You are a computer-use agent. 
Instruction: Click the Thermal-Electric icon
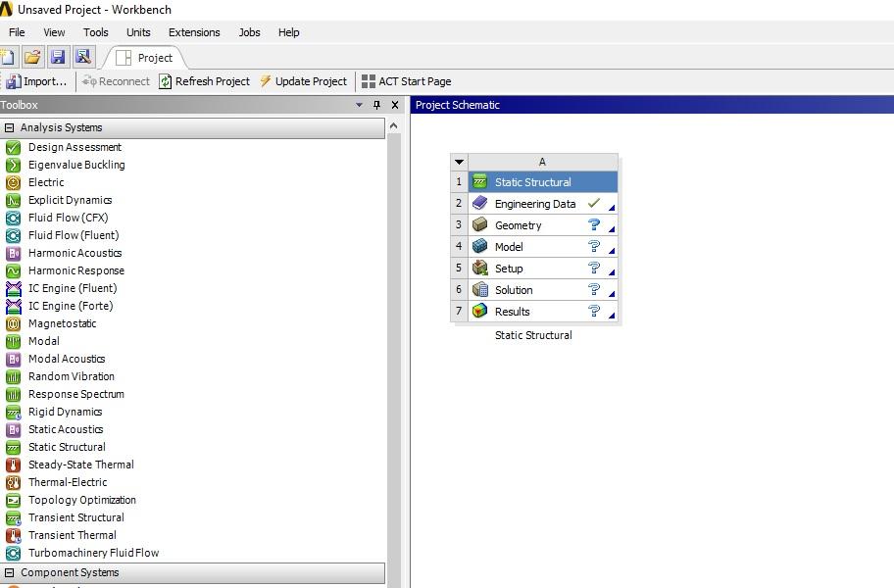point(13,483)
